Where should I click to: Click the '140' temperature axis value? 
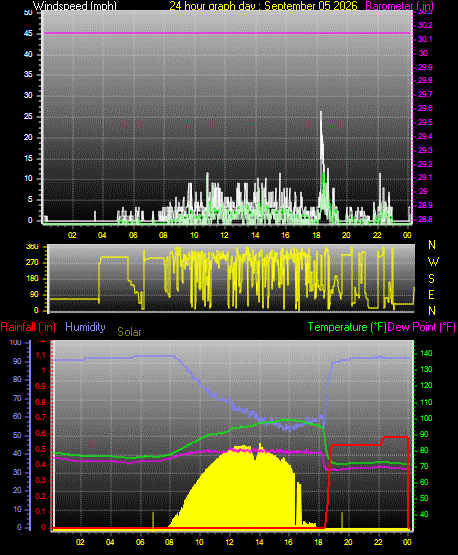point(426,353)
